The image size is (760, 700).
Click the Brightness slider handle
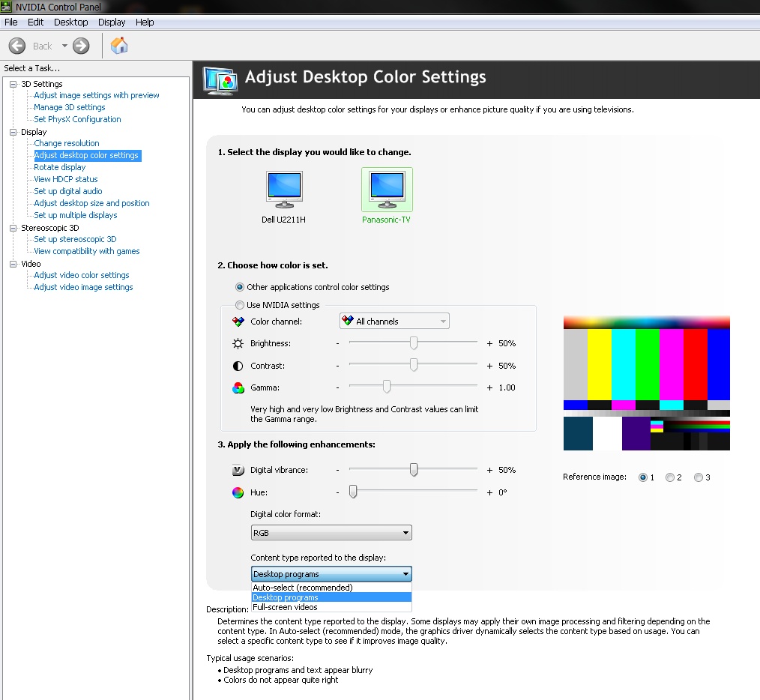(x=414, y=343)
